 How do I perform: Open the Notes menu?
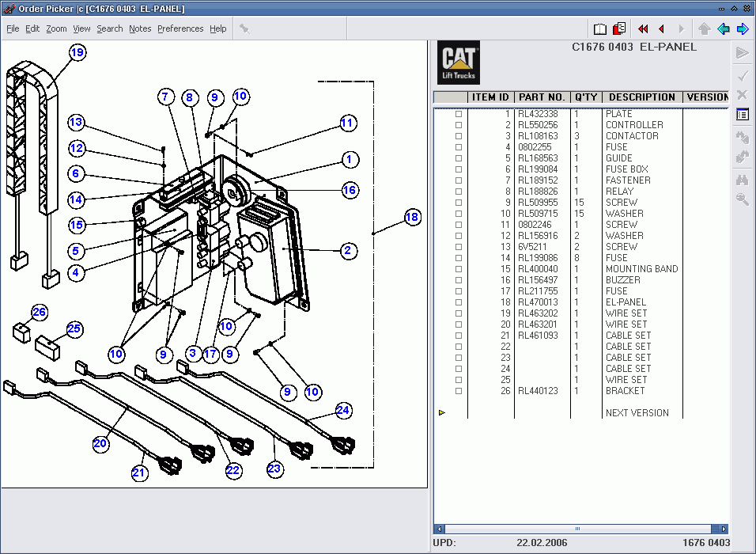click(140, 28)
